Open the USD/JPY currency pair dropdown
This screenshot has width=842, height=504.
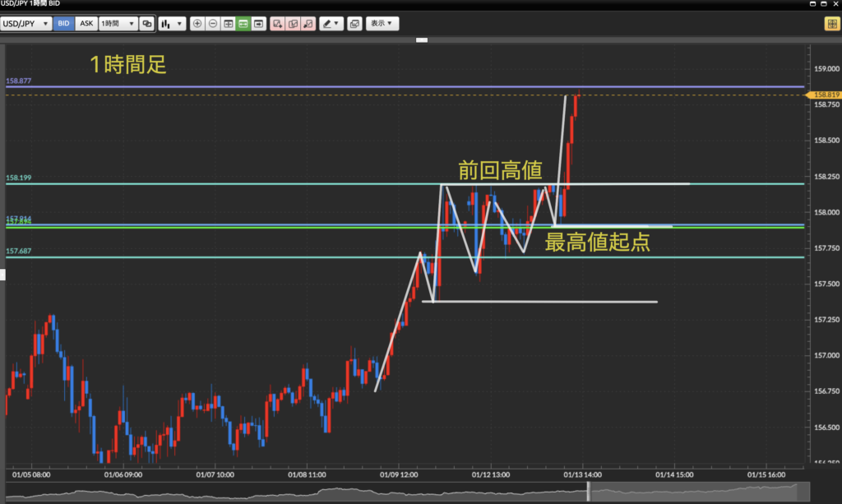point(26,24)
